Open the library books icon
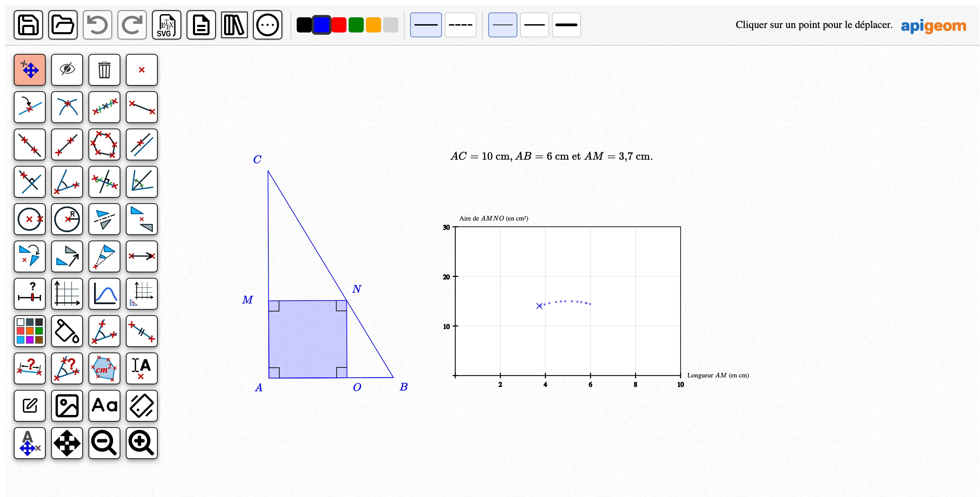980x497 pixels. pos(234,25)
